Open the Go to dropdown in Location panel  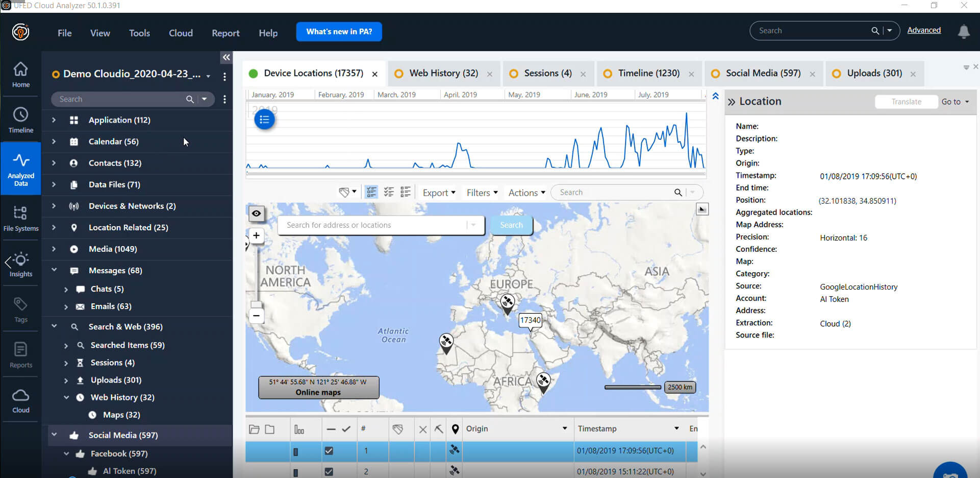click(x=955, y=102)
